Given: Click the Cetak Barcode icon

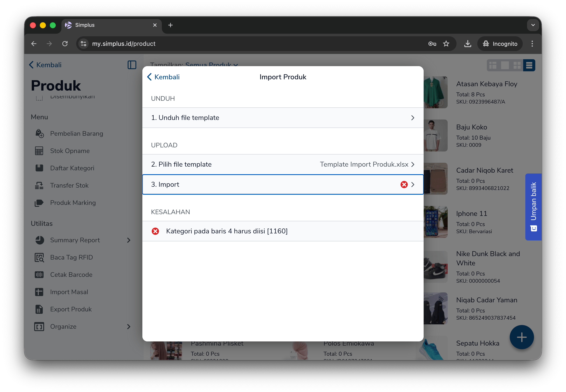Looking at the screenshot, I should click(39, 275).
